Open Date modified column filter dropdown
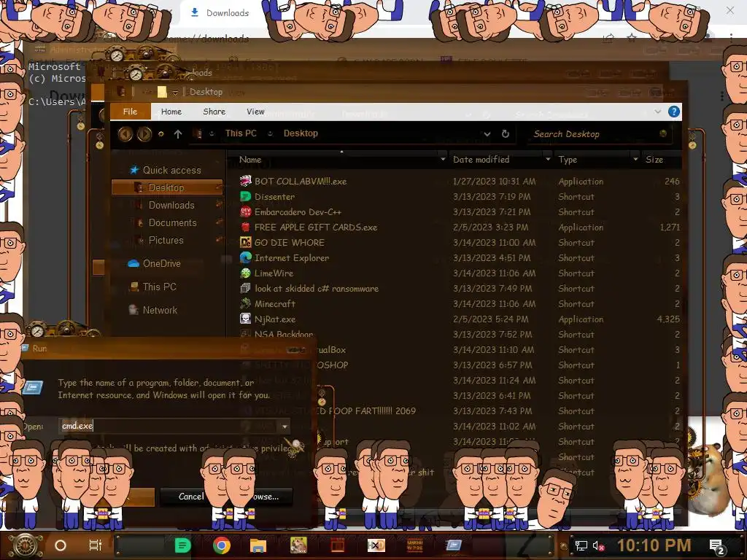Screen dimensions: 747x560 [548, 159]
